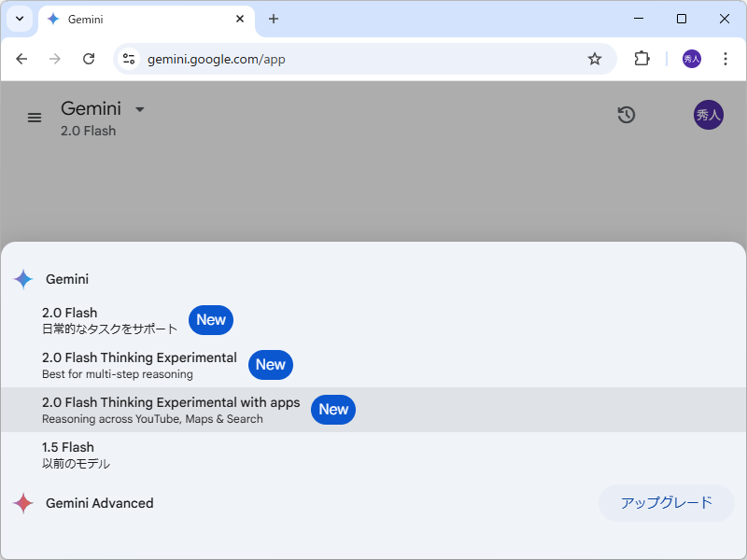Click the アップグレード button
The height and width of the screenshot is (560, 747).
666,502
